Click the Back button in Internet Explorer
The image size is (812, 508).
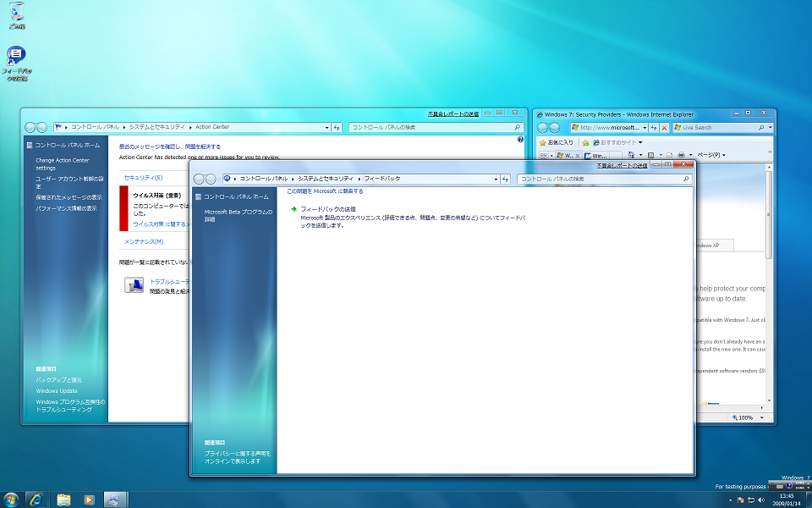point(542,128)
